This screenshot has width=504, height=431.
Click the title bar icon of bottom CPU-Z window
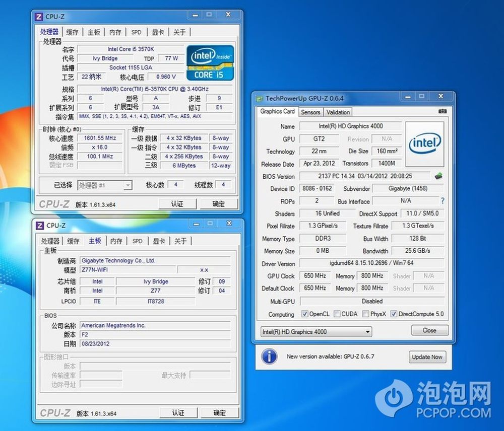tap(39, 226)
